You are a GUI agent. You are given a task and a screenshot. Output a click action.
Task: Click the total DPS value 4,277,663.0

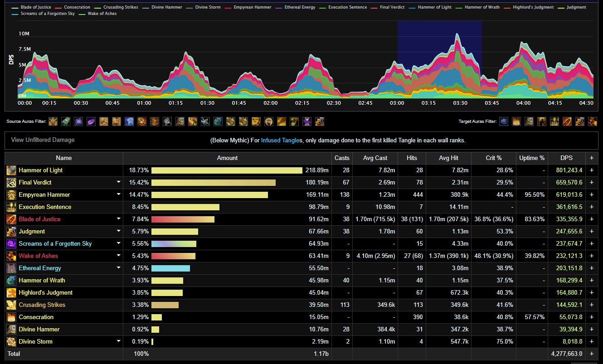(566, 354)
